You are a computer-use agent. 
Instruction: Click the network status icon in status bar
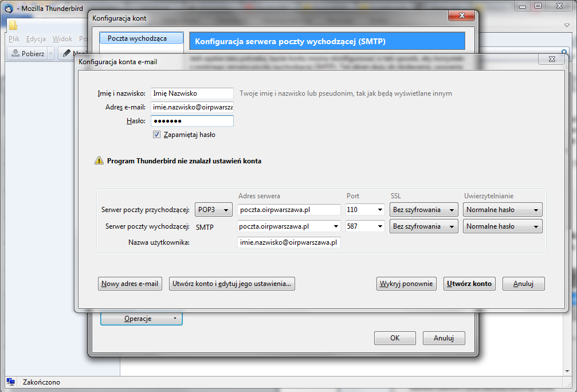[11, 382]
